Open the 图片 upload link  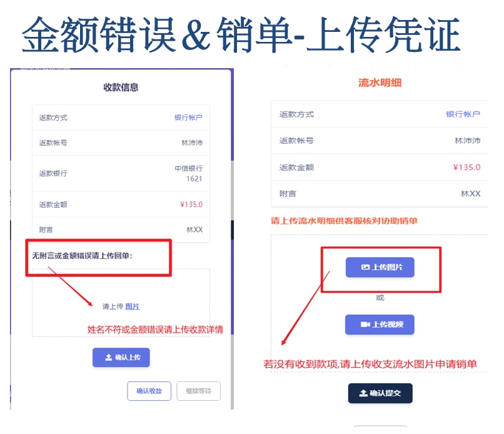pos(133,306)
